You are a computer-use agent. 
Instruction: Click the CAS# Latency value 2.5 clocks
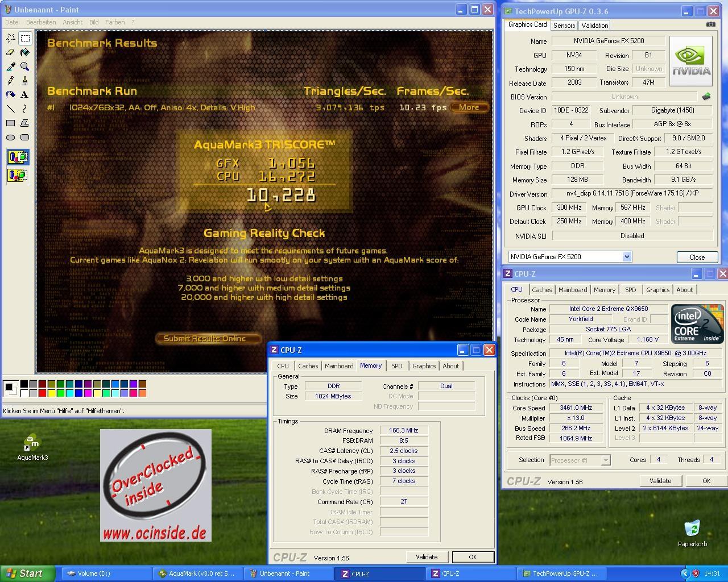point(404,451)
